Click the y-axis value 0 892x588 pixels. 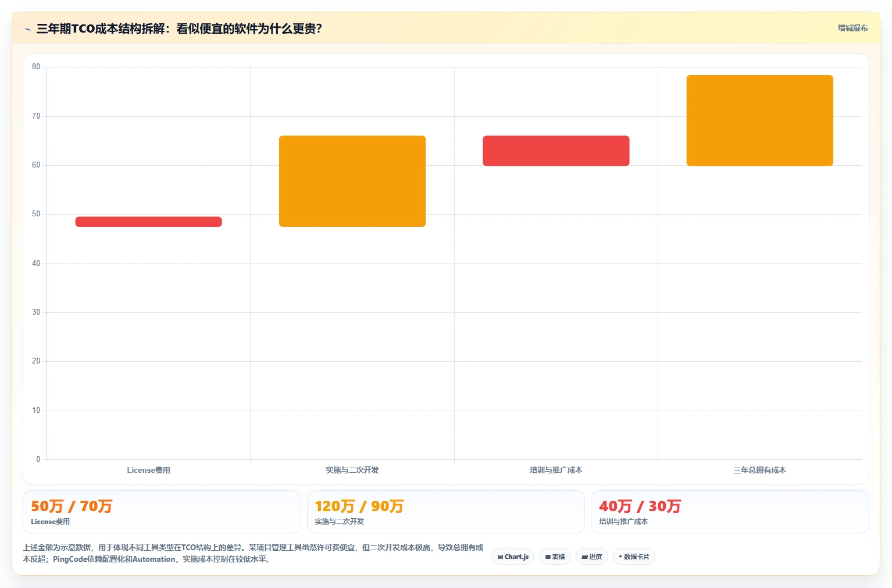coord(38,459)
